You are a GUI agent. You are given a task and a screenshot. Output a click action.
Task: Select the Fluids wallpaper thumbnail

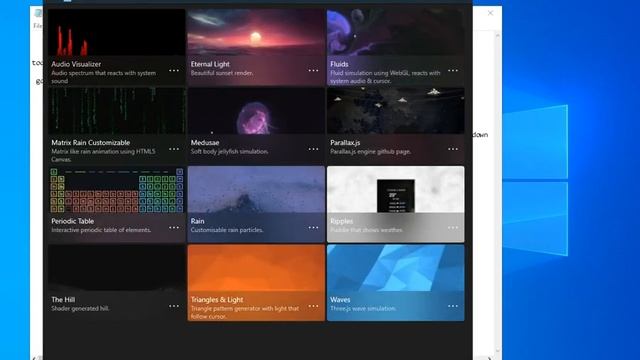pyautogui.click(x=396, y=33)
